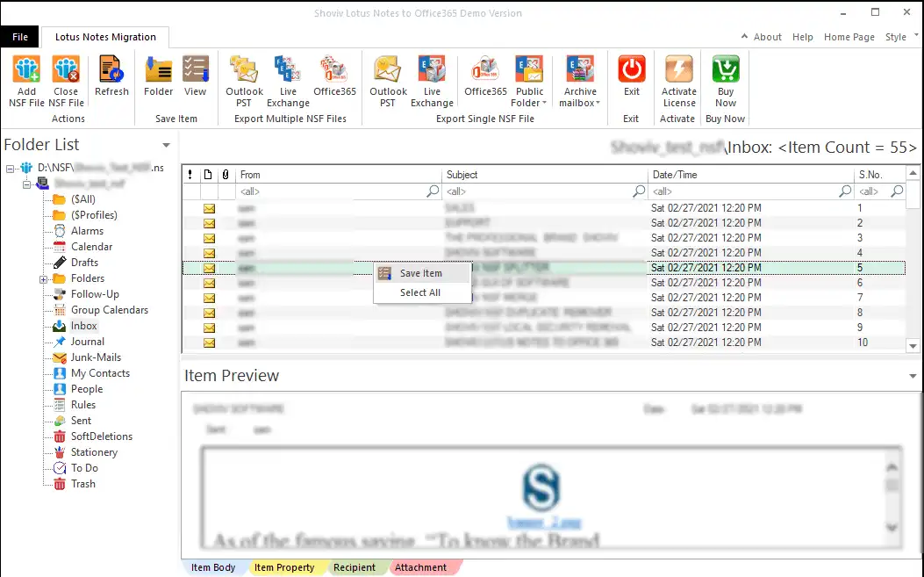Image resolution: width=924 pixels, height=577 pixels.
Task: Click the red Exit power icon
Action: 632,69
